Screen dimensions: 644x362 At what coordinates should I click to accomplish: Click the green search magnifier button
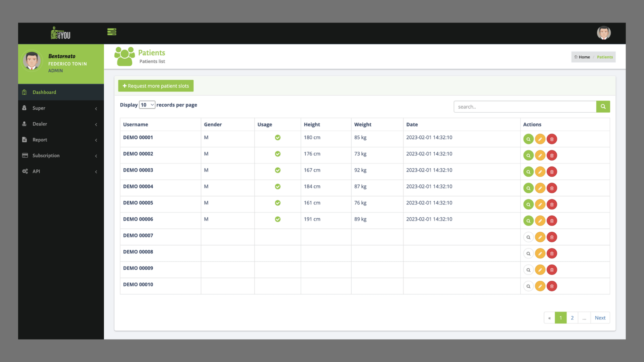(603, 107)
